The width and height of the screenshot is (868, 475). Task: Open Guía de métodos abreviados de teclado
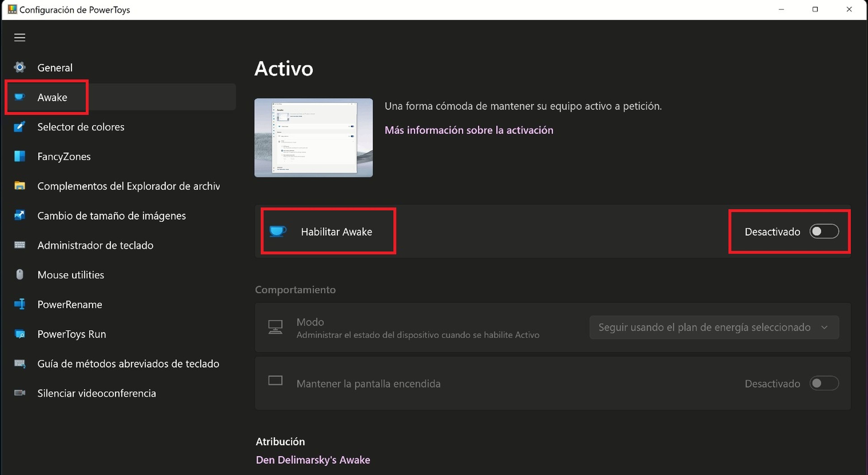(x=128, y=364)
